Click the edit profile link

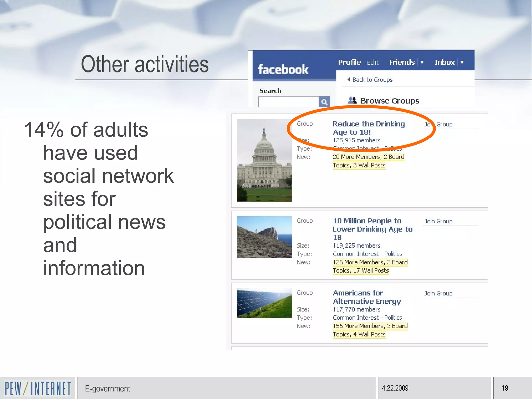373,62
